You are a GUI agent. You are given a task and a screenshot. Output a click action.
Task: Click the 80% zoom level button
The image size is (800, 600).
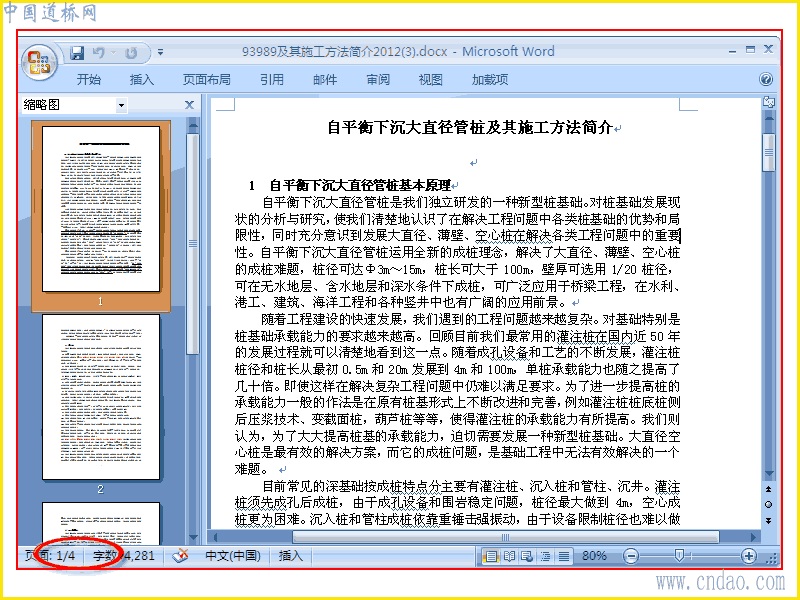(594, 556)
